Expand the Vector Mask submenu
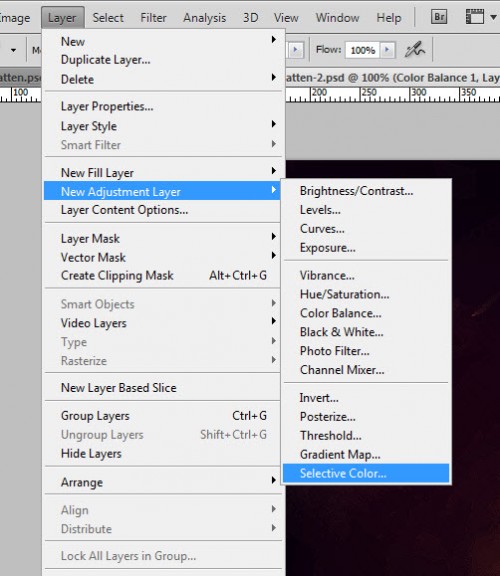Screen dimensions: 500x576 click(x=162, y=257)
